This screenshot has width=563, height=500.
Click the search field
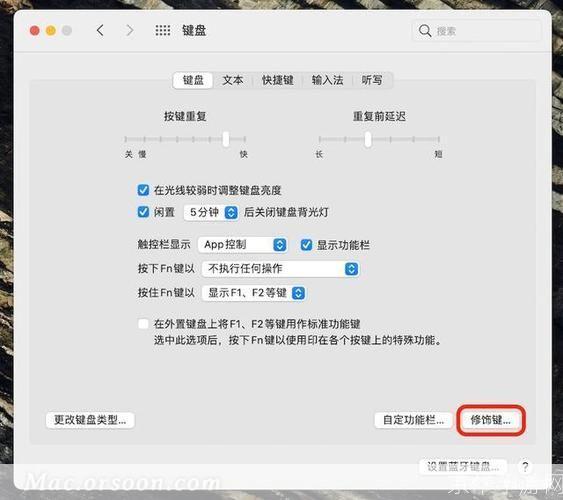[x=476, y=31]
